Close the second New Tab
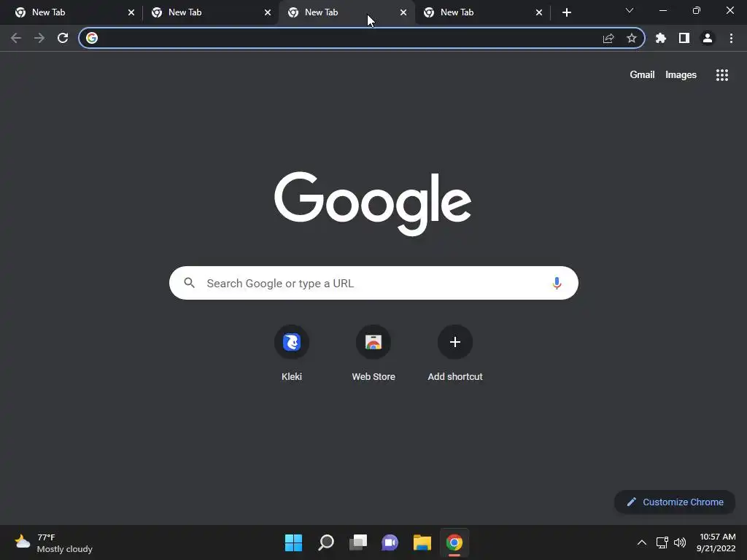The height and width of the screenshot is (560, 747). coord(267,12)
